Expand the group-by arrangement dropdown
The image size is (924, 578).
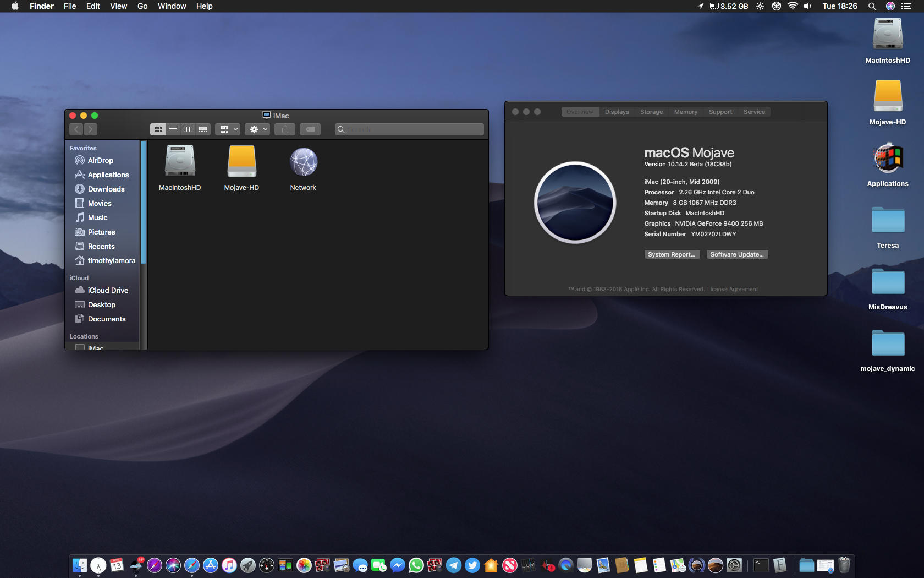[x=228, y=129]
